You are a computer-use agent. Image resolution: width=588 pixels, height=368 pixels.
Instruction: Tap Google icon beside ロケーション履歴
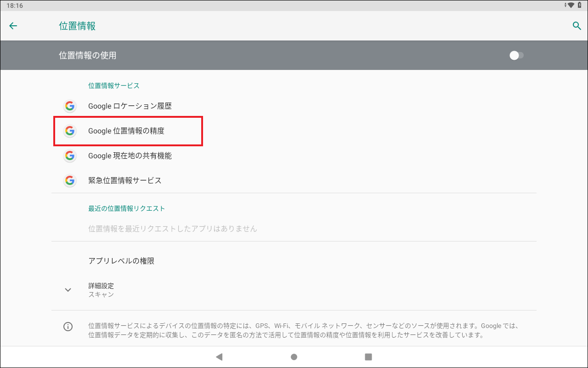coord(69,106)
